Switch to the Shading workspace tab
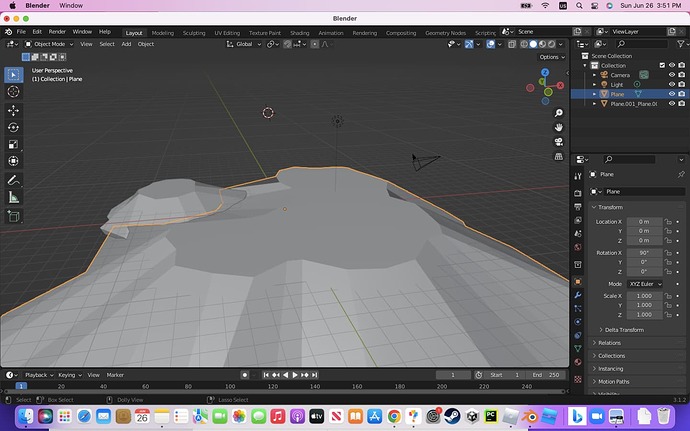Viewport: 690px width, 431px height. tap(299, 33)
